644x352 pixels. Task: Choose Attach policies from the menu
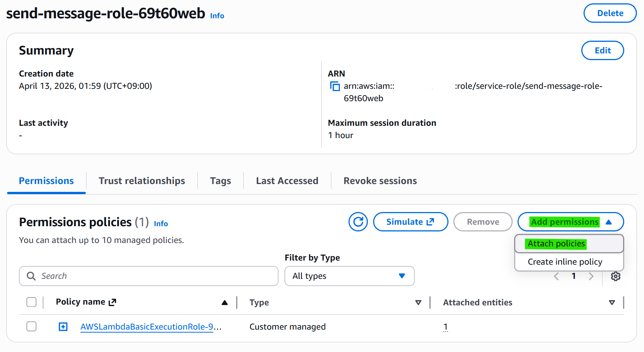coord(569,244)
